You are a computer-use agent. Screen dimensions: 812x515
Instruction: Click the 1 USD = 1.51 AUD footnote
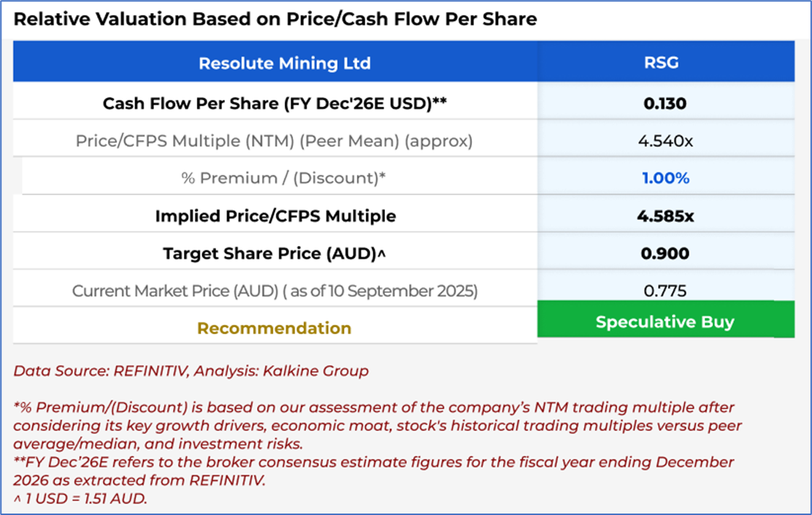click(80, 498)
